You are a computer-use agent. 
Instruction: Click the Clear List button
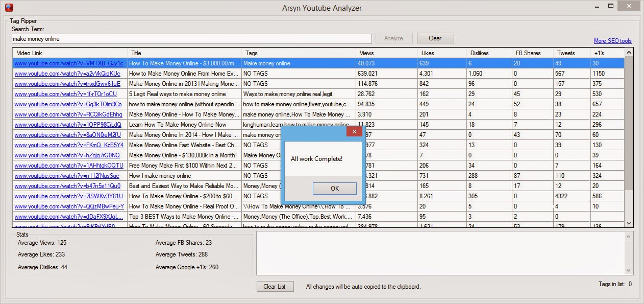point(275,286)
